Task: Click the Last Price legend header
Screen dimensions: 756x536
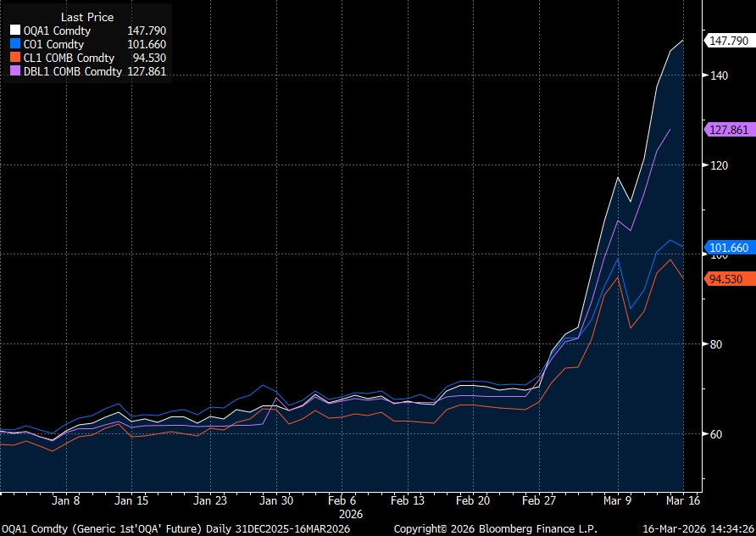Action: tap(87, 17)
